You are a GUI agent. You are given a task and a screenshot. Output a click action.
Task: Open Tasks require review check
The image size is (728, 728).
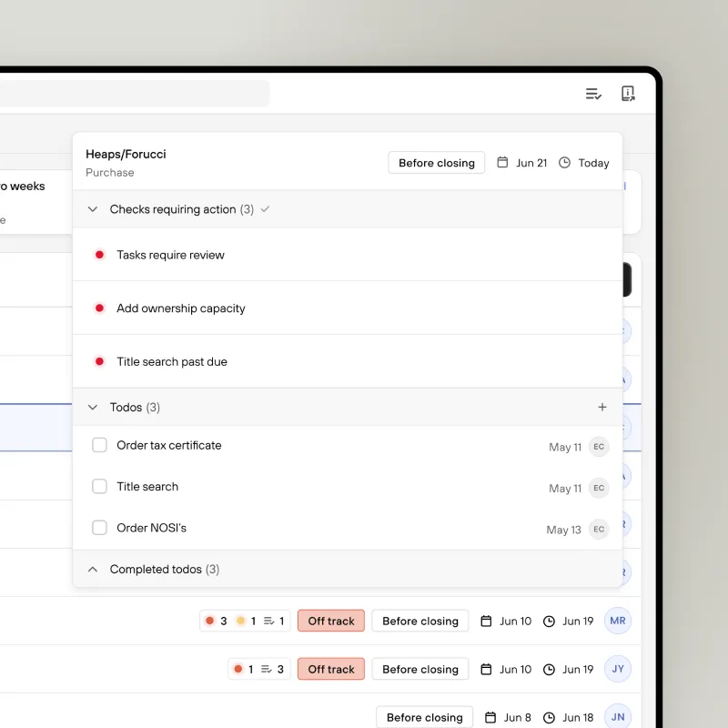coord(348,255)
